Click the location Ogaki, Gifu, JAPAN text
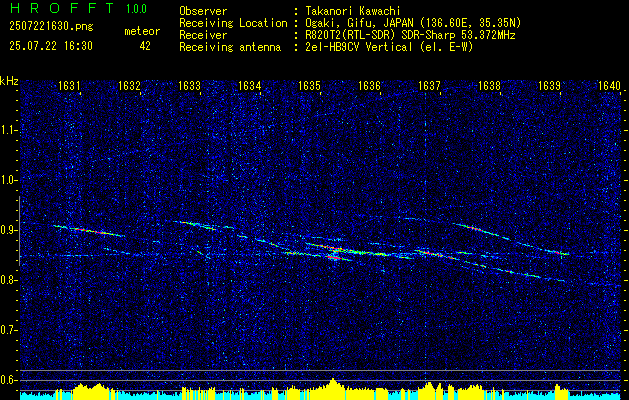The height and width of the screenshot is (400, 629). pos(413,23)
